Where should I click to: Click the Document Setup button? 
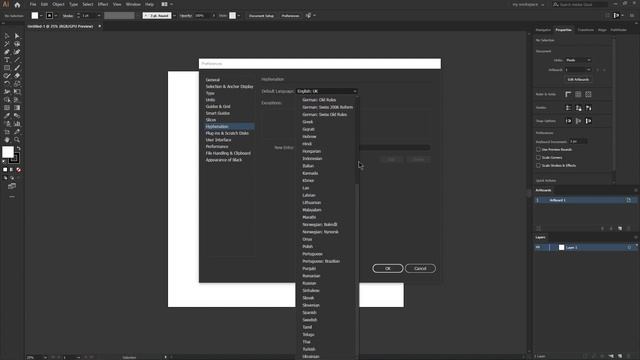point(261,16)
